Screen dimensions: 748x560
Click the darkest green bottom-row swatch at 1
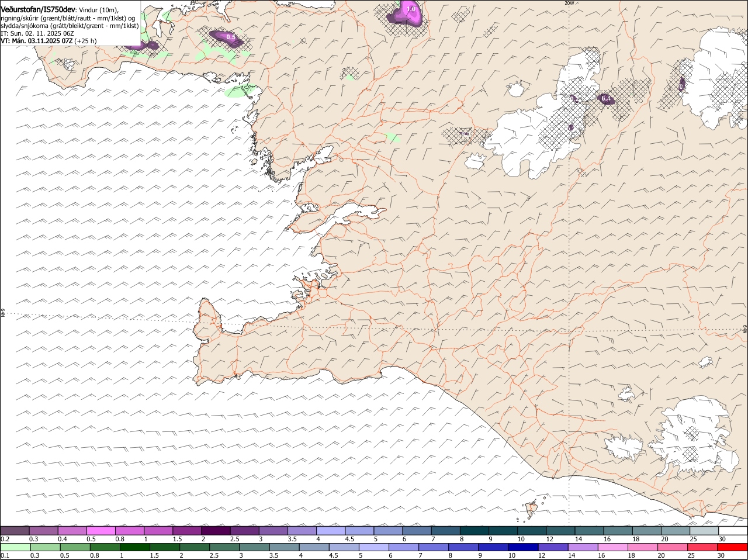(134, 547)
